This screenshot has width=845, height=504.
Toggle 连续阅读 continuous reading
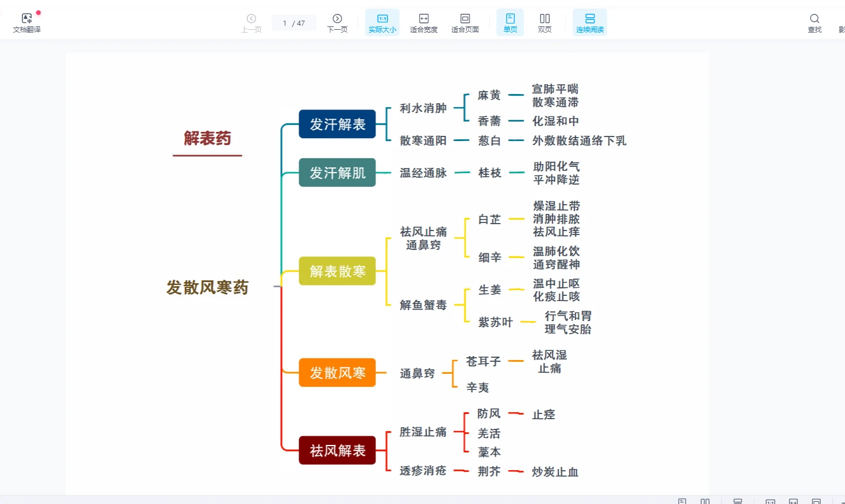coord(590,23)
